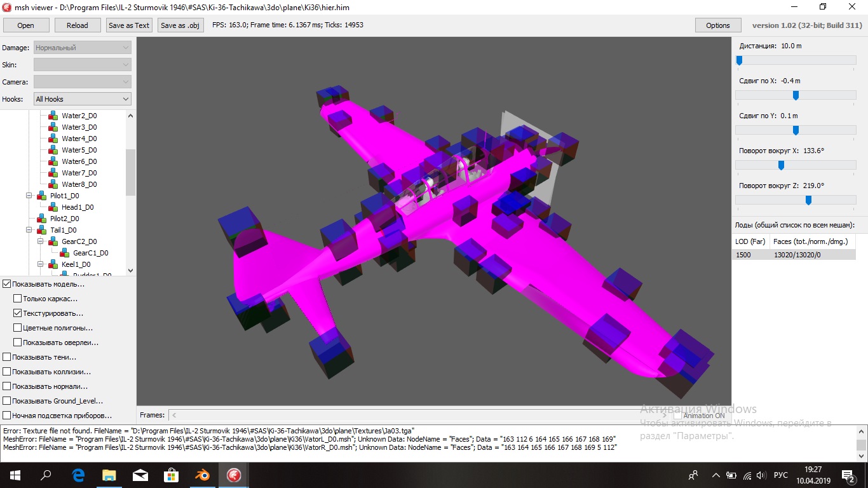Click the Сдвиг по X slider handle

[x=796, y=95]
